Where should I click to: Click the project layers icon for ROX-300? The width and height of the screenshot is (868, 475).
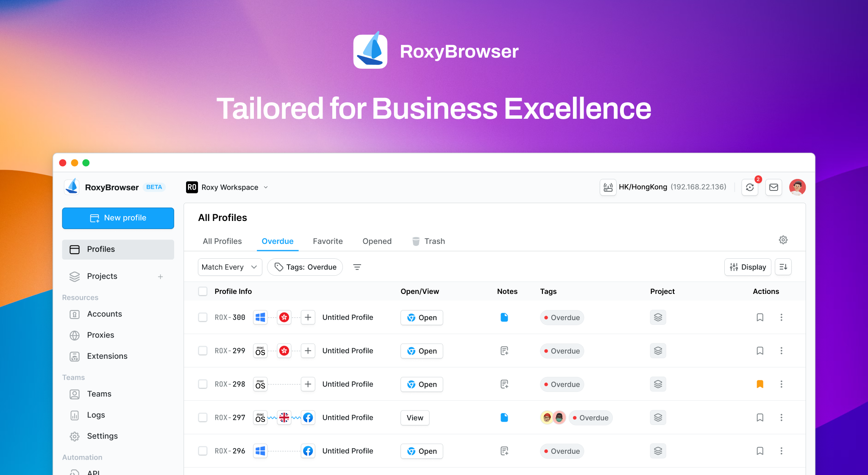658,317
